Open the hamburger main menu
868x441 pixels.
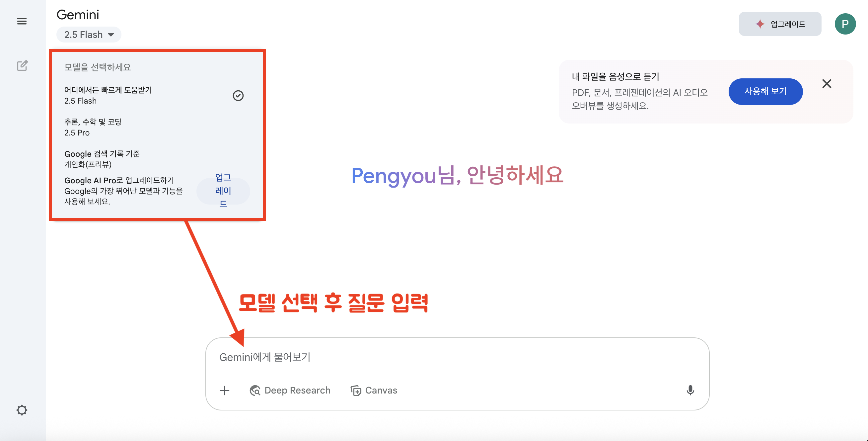22,21
